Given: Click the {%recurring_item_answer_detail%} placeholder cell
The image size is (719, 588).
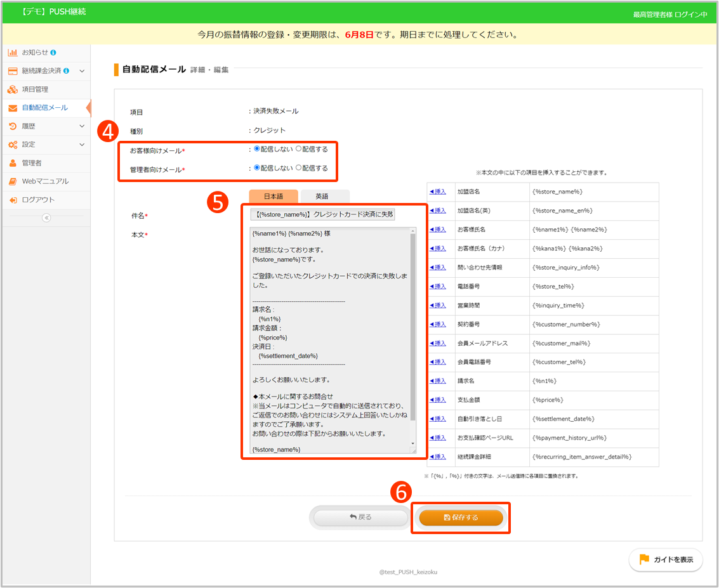Looking at the screenshot, I should 594,457.
